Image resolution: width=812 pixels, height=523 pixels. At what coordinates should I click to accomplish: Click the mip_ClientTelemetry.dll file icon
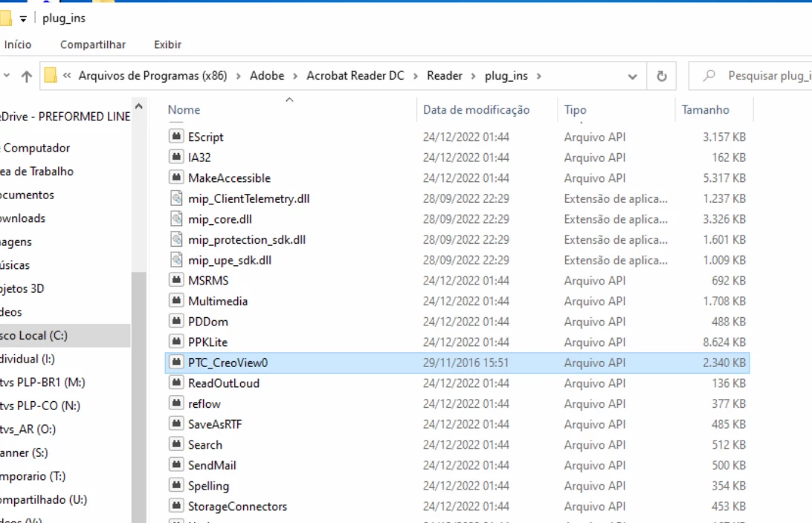[176, 198]
